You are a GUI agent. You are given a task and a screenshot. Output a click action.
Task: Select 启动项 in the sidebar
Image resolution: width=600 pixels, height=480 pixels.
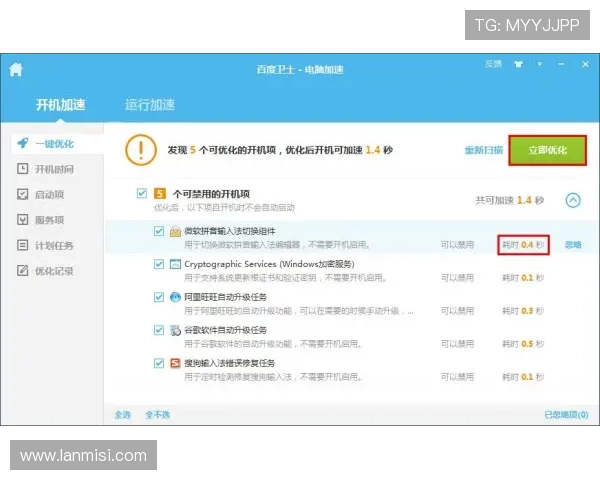50,194
